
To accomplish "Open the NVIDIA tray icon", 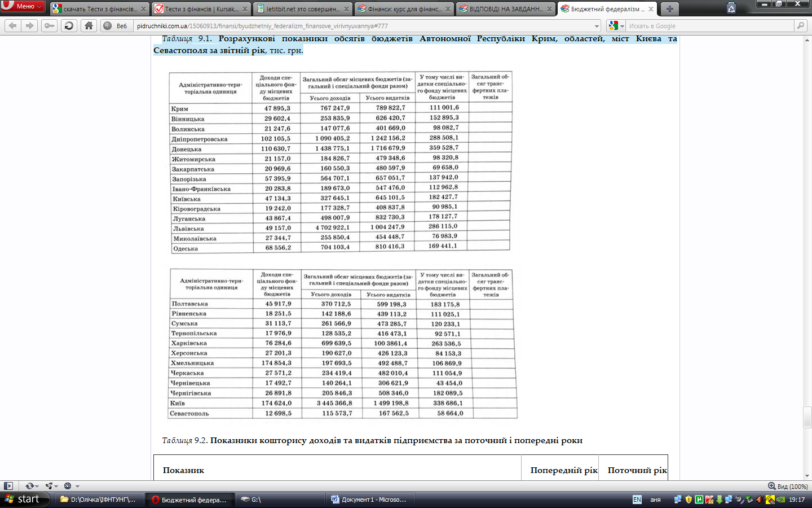I will 780,500.
